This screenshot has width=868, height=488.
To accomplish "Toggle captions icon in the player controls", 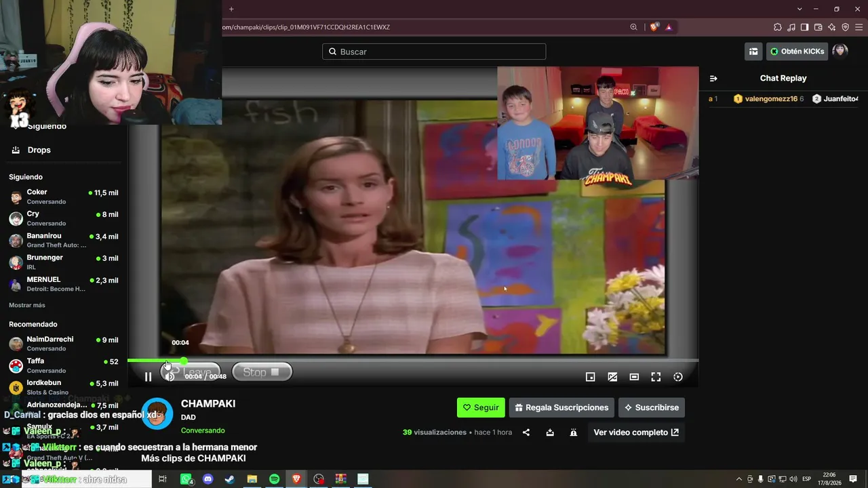I will point(612,377).
